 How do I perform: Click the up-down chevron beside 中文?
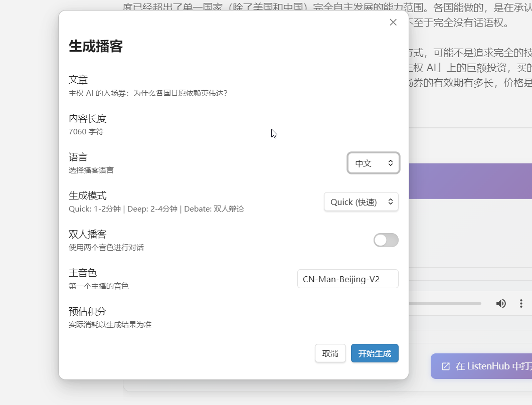coord(391,163)
